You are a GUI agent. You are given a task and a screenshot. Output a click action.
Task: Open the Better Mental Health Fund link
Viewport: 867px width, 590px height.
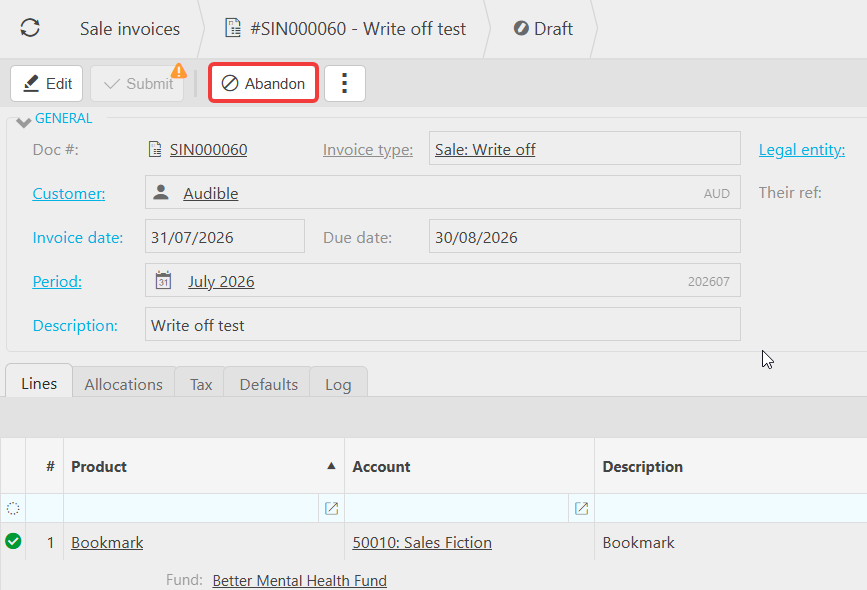pos(300,580)
